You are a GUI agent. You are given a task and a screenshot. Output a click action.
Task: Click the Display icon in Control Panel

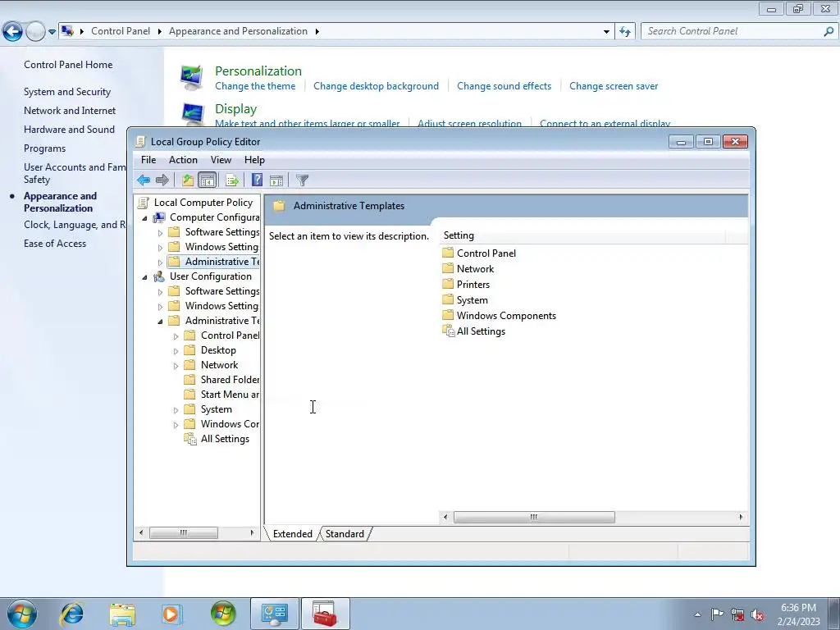pyautogui.click(x=192, y=114)
